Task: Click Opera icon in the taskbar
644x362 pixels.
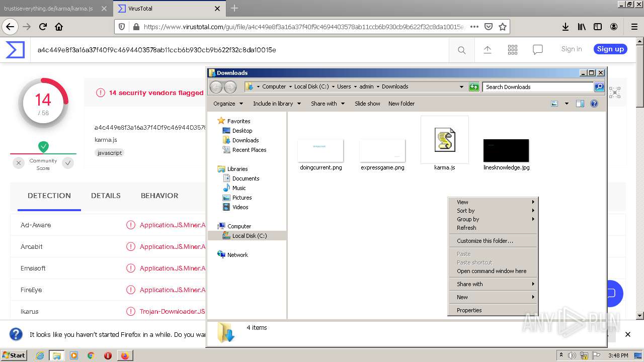Action: coord(108,355)
